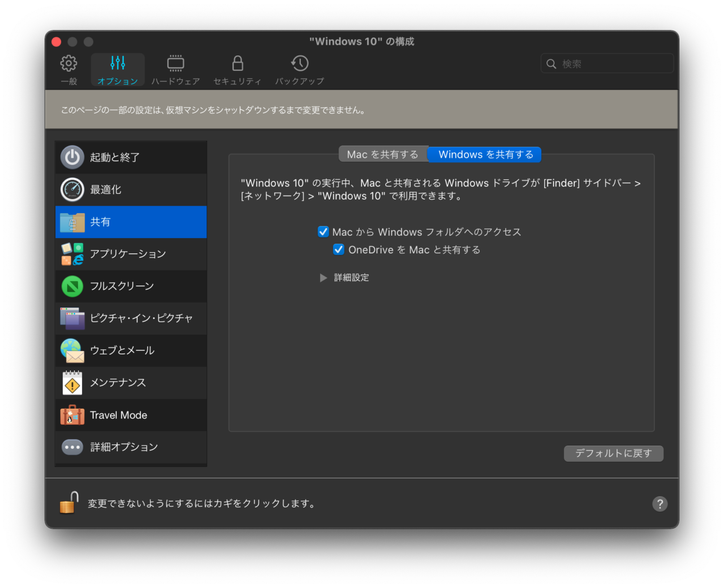Click the 最適化 speedometer icon
The image size is (724, 588).
[x=72, y=189]
